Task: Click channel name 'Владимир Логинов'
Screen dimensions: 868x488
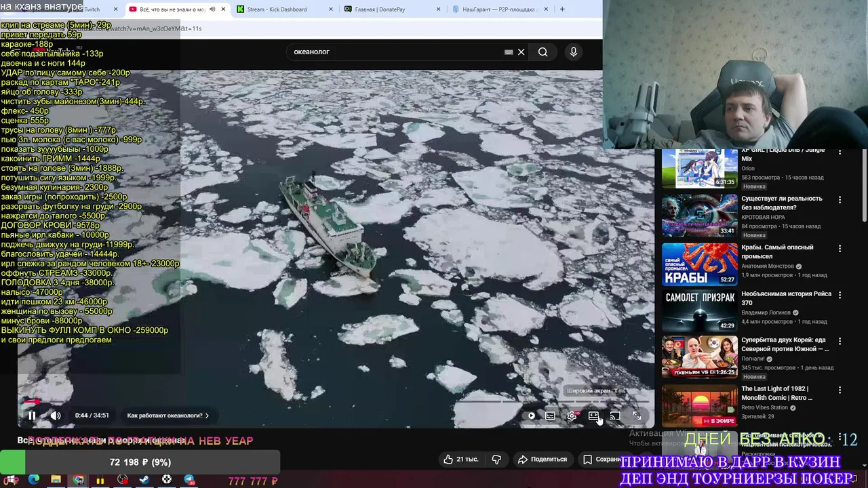Action: [x=767, y=312]
